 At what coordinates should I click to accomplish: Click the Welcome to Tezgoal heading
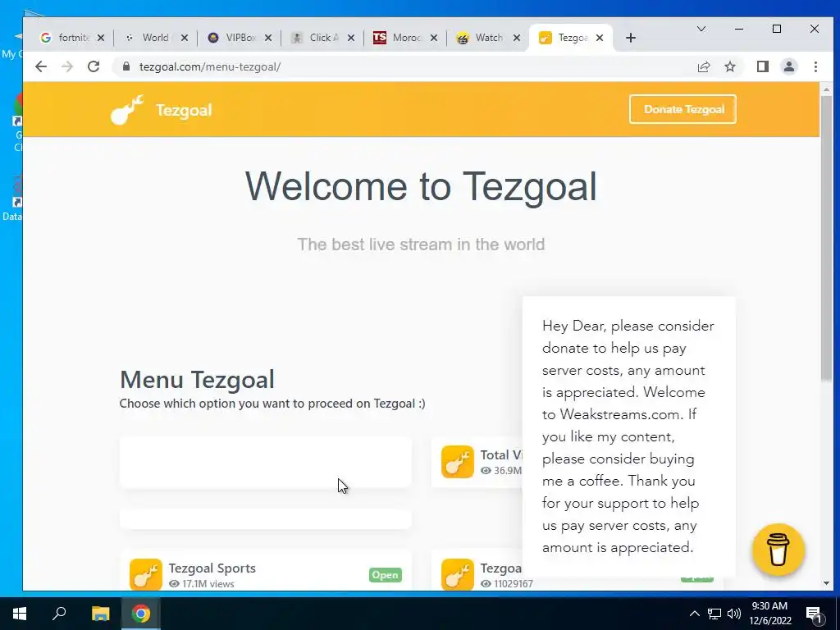click(x=421, y=187)
